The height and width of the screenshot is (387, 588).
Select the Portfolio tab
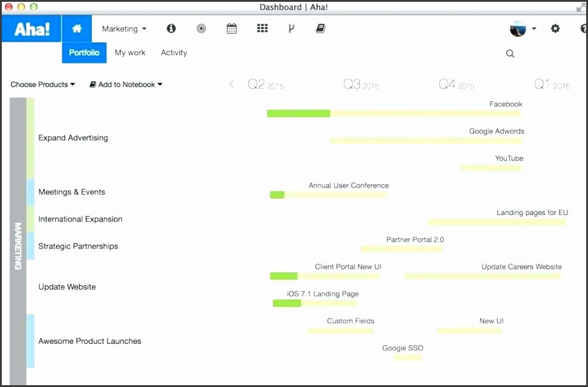84,53
